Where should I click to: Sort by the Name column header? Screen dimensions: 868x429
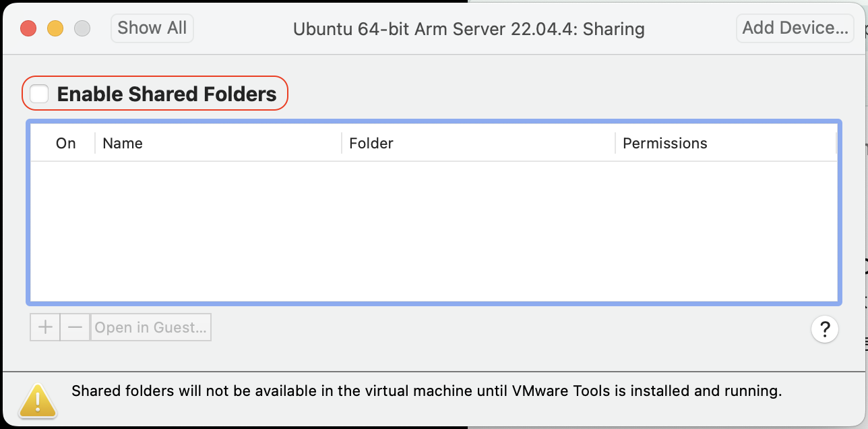click(x=123, y=143)
